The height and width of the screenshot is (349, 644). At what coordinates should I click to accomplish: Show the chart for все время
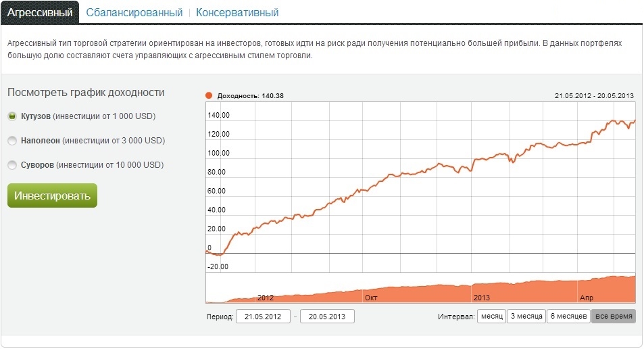613,317
